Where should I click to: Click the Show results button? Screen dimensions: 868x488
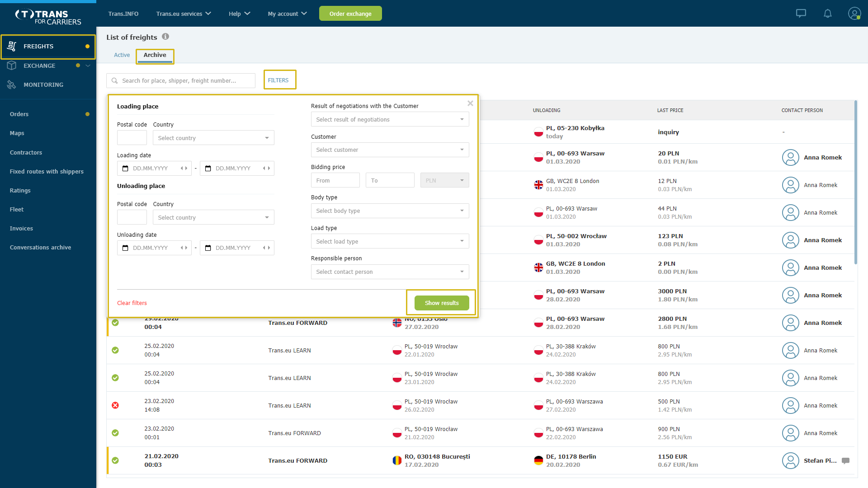(442, 303)
